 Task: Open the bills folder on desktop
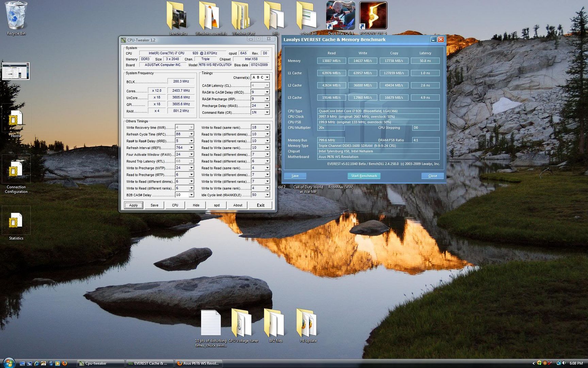[x=276, y=18]
